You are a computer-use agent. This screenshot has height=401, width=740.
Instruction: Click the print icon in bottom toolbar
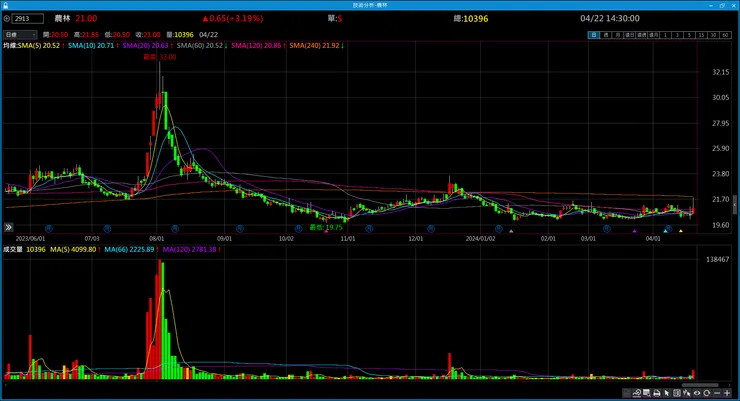656,393
